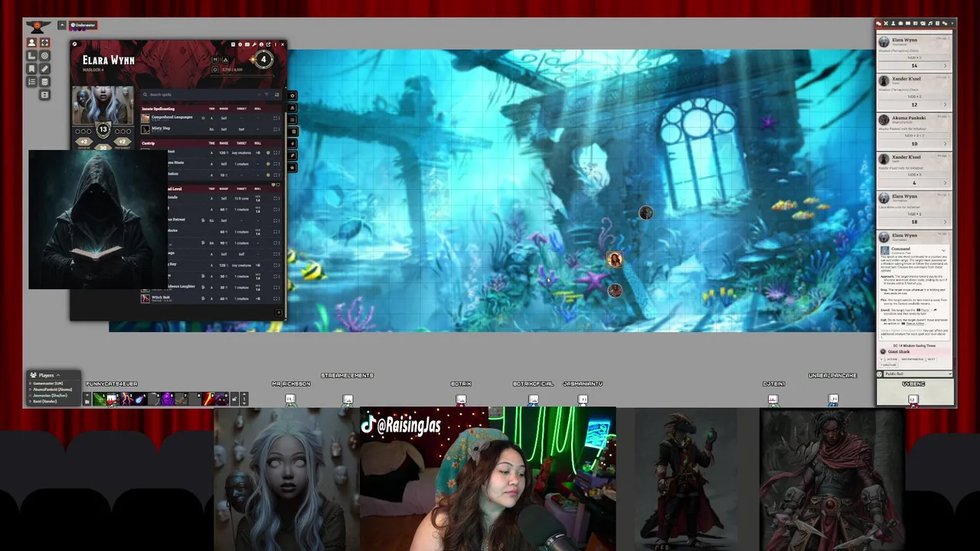Expand the Comprehend Languages row handle
980x551 pixels.
click(x=276, y=118)
